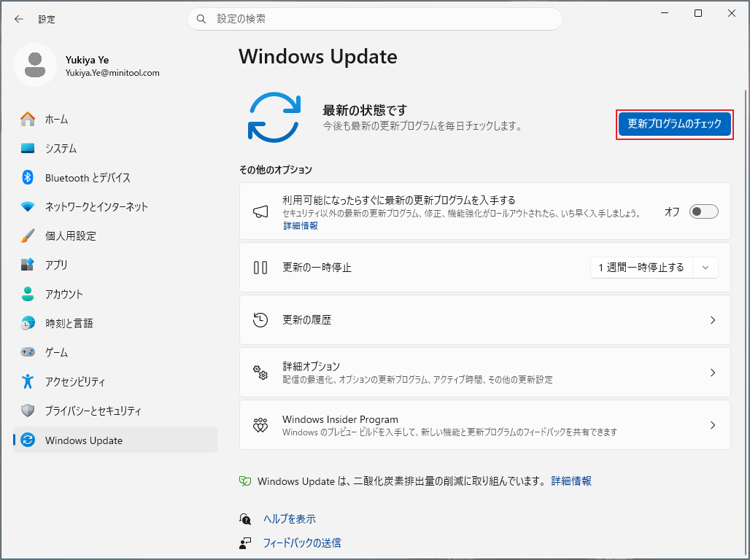The image size is (750, 560).
Task: Expand Windows Insider Program with its chevron
Action: [x=713, y=425]
